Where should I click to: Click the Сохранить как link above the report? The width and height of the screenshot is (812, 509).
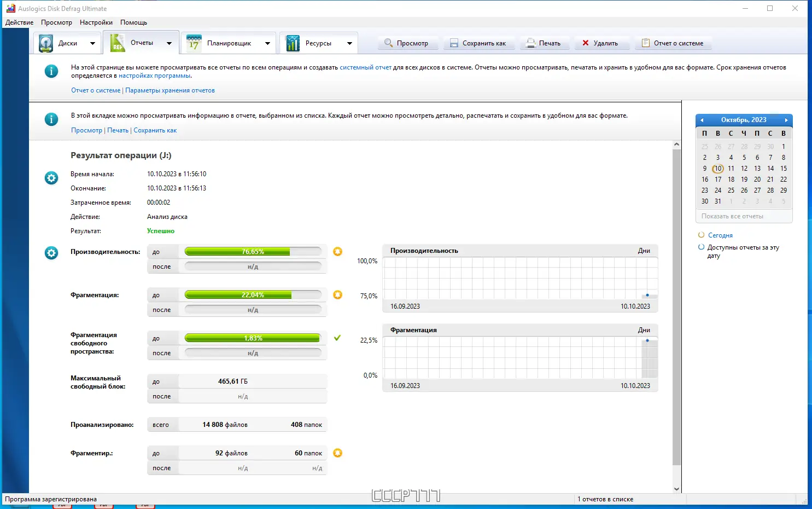[155, 130]
